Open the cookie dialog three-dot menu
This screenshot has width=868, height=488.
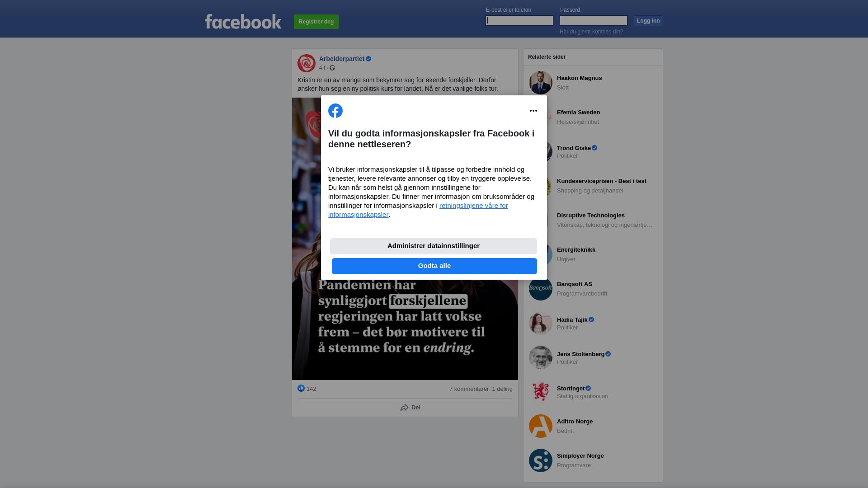pos(533,111)
